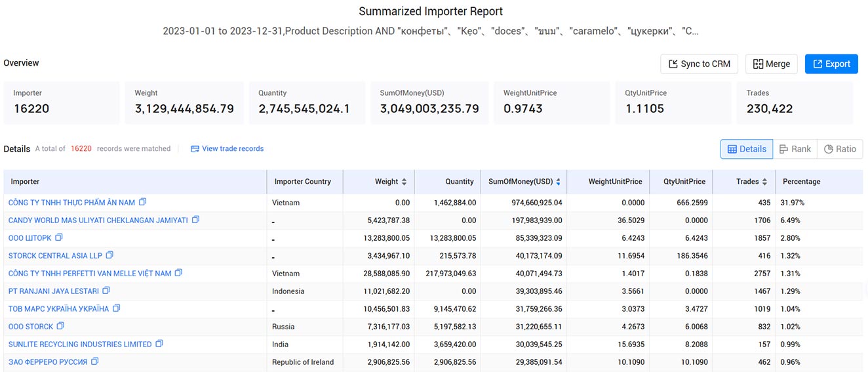Copy name icon beside ЗАО ФЕРРЕРО РУССИЯ
The height and width of the screenshot is (372, 868).
coord(94,362)
